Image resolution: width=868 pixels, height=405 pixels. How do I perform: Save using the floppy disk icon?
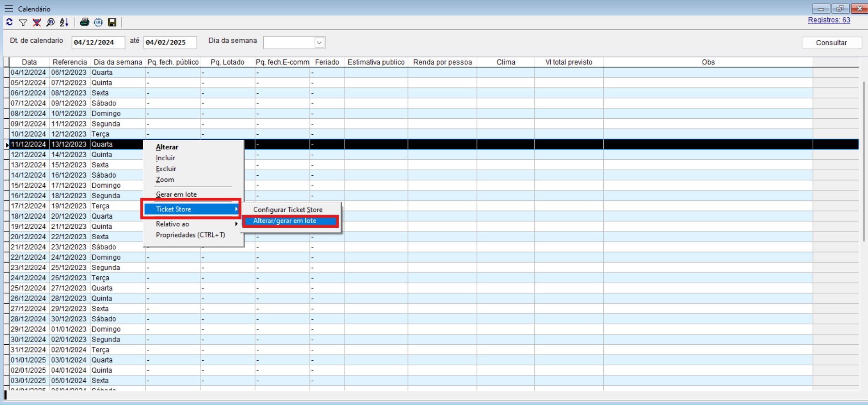(x=112, y=22)
